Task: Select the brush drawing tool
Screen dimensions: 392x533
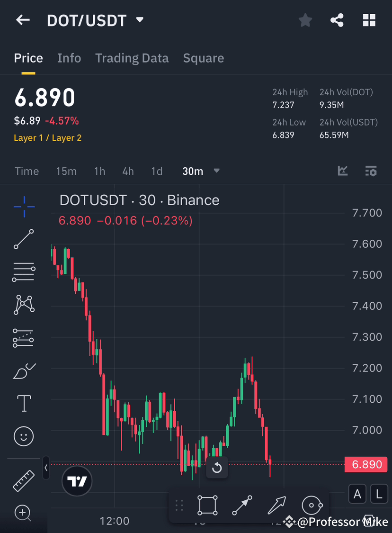Action: tap(24, 370)
